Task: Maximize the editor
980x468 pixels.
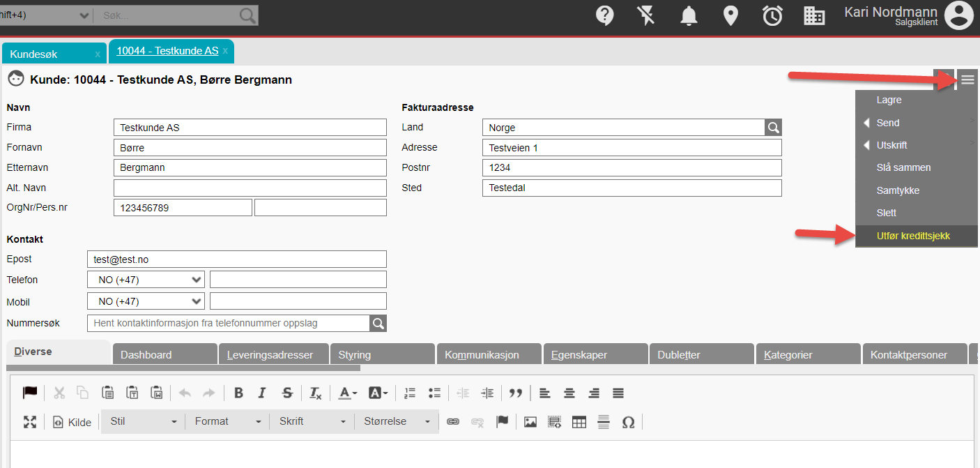Action: click(30, 421)
